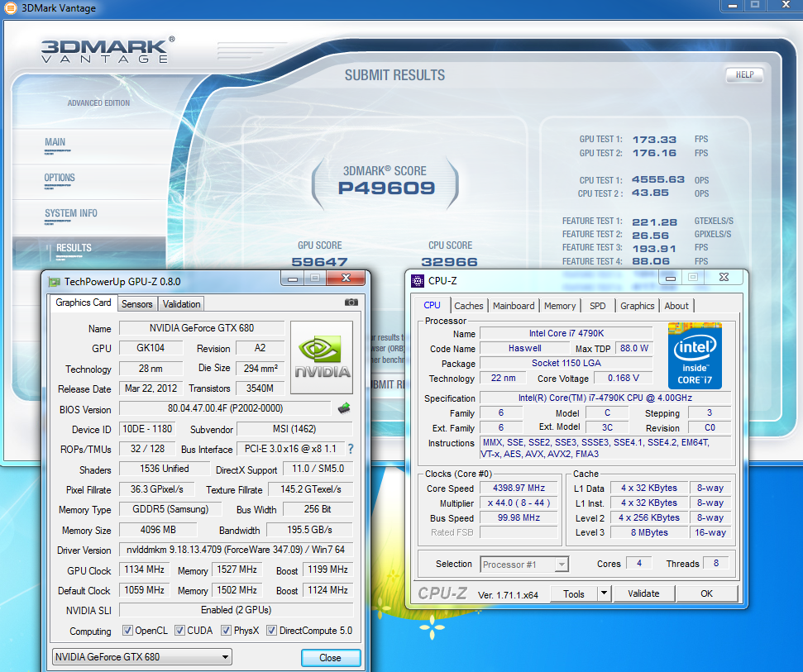The width and height of the screenshot is (803, 672).
Task: Click the NVIDIA logo in GPU-Z
Action: point(321,357)
